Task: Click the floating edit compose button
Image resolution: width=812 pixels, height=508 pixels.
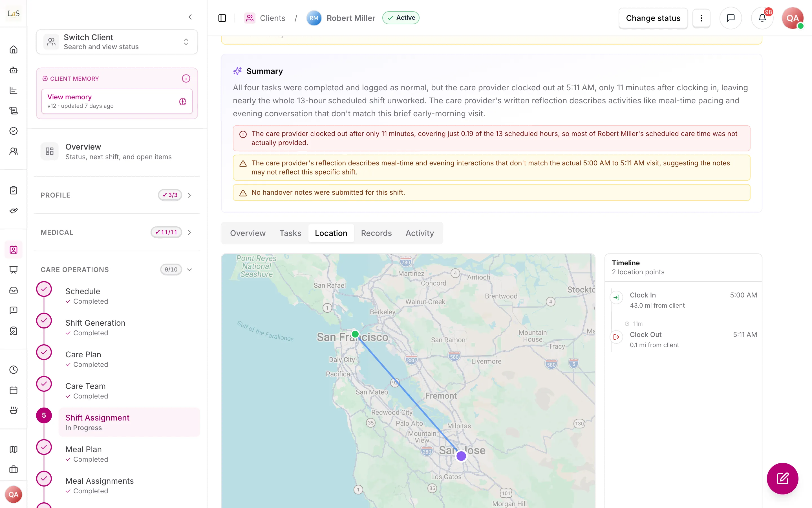Action: (x=782, y=478)
